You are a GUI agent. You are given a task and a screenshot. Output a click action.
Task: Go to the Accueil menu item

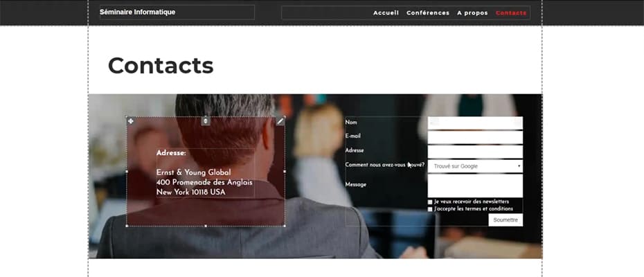pos(386,12)
